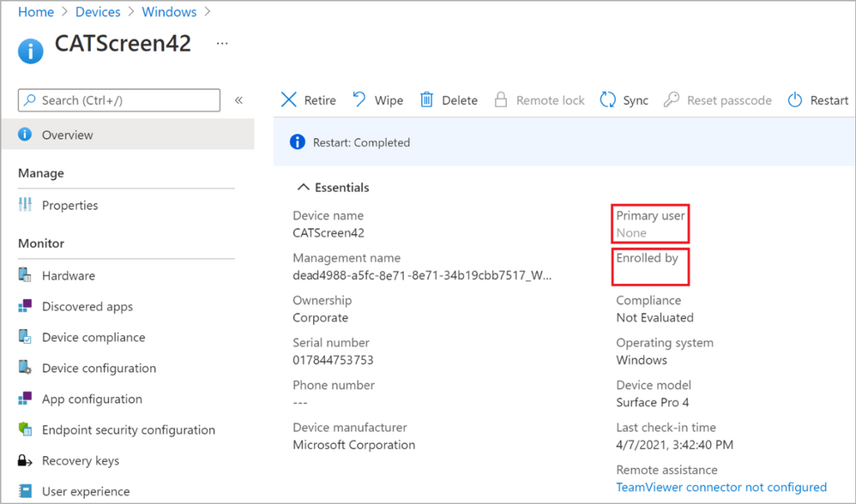
Task: Click the Endpoint security shield icon
Action: tap(25, 429)
